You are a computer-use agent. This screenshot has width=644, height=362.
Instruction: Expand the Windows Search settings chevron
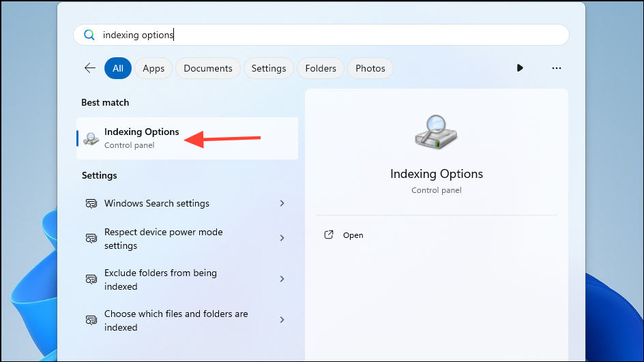coord(282,203)
